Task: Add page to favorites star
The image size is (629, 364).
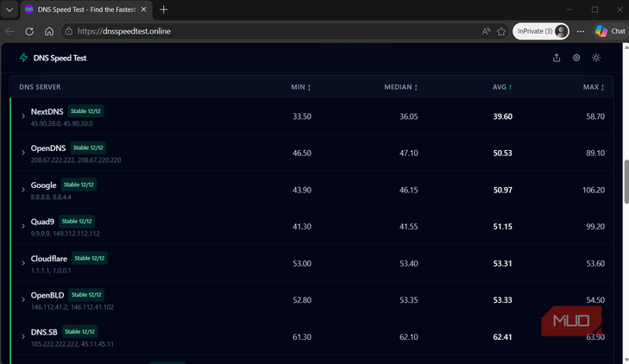Action: (x=501, y=31)
